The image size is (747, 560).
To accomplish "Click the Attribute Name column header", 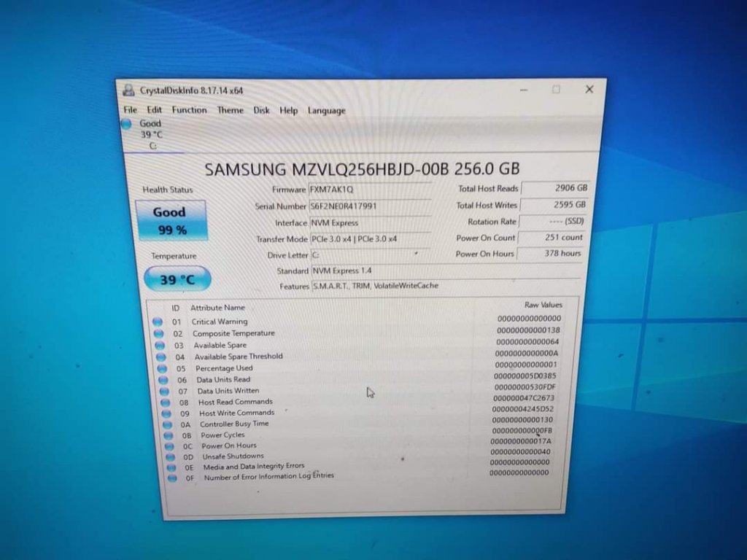I will click(x=217, y=308).
